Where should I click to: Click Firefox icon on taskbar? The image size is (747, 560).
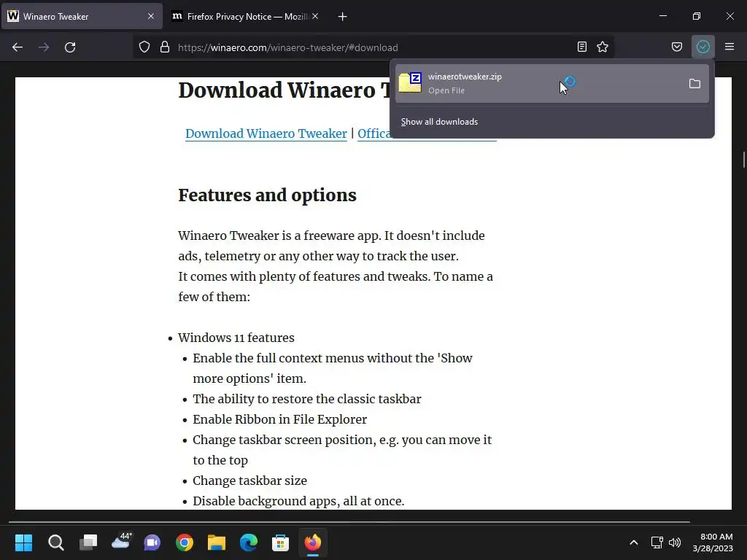click(312, 542)
